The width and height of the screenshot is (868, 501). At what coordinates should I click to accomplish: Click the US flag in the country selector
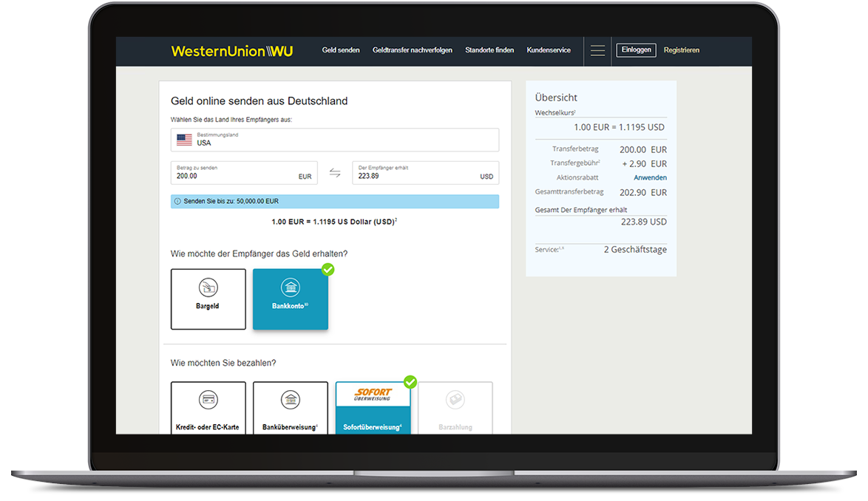tap(184, 140)
